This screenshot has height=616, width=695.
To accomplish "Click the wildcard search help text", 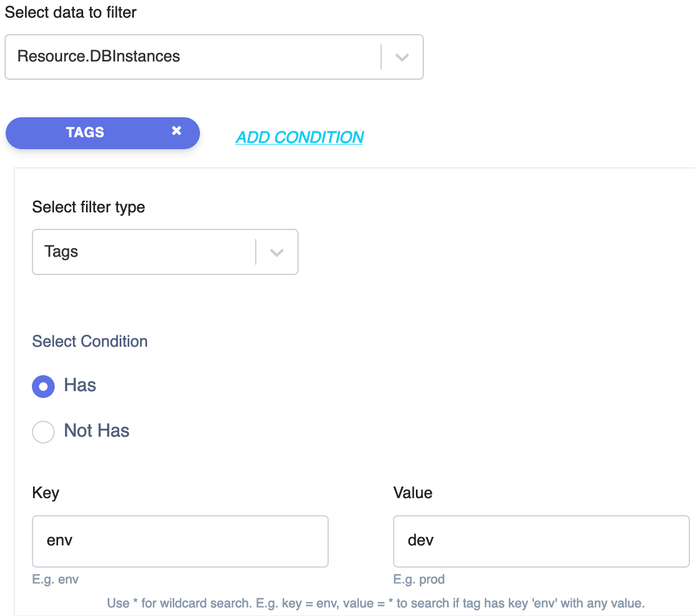I will pos(376,603).
